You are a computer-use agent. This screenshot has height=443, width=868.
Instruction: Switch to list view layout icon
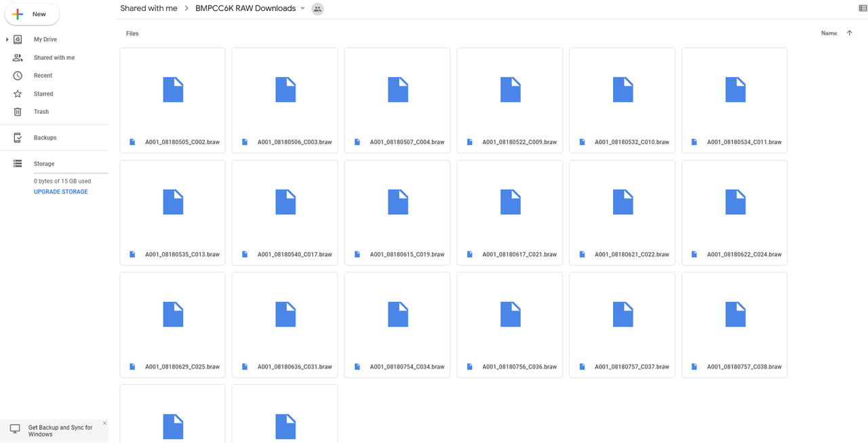863,8
